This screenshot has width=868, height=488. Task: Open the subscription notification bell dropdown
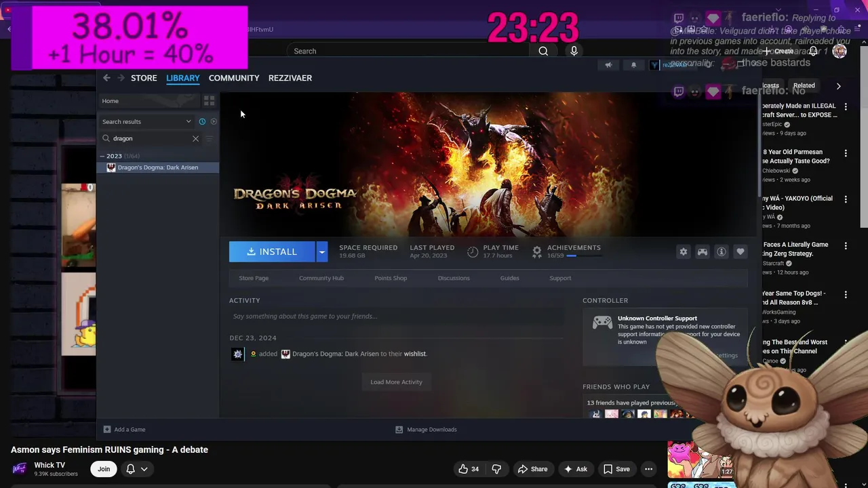pos(136,469)
